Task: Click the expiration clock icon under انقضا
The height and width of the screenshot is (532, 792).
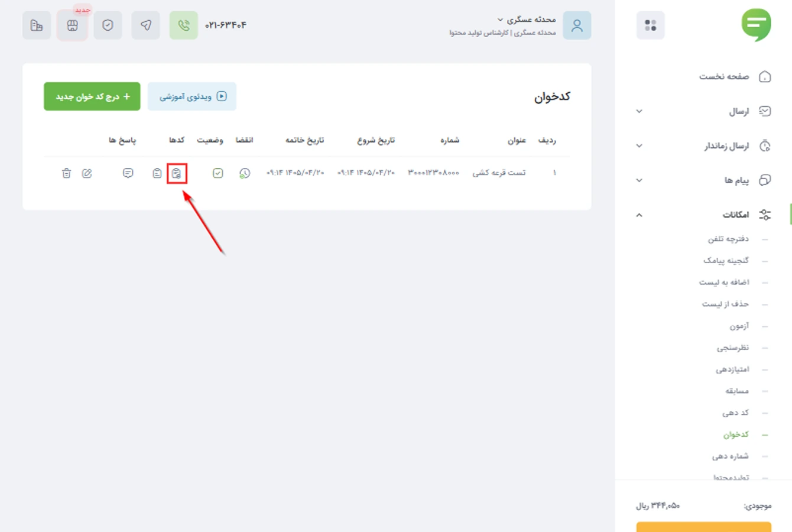Action: point(244,173)
